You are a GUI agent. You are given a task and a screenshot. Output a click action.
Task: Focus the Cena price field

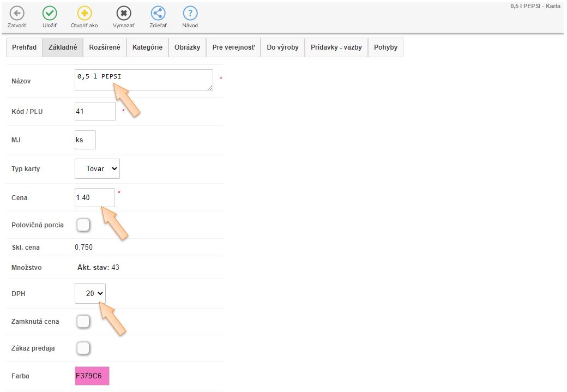click(x=94, y=197)
